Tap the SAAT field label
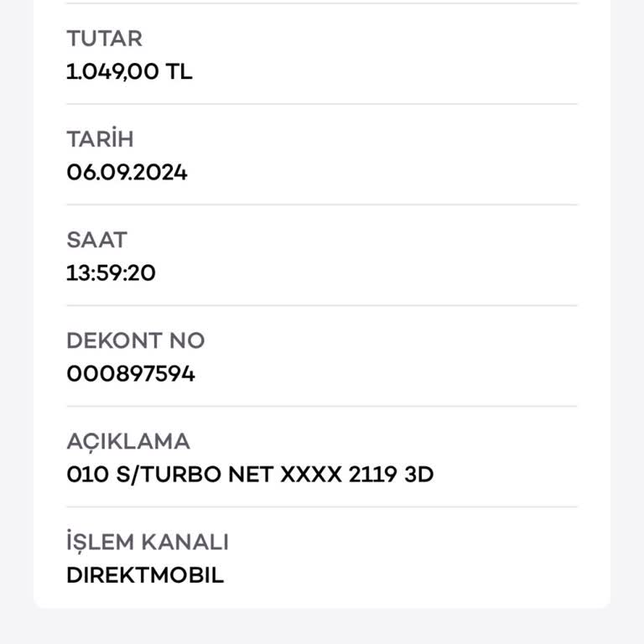Viewport: 644px width, 644px height. (x=96, y=240)
